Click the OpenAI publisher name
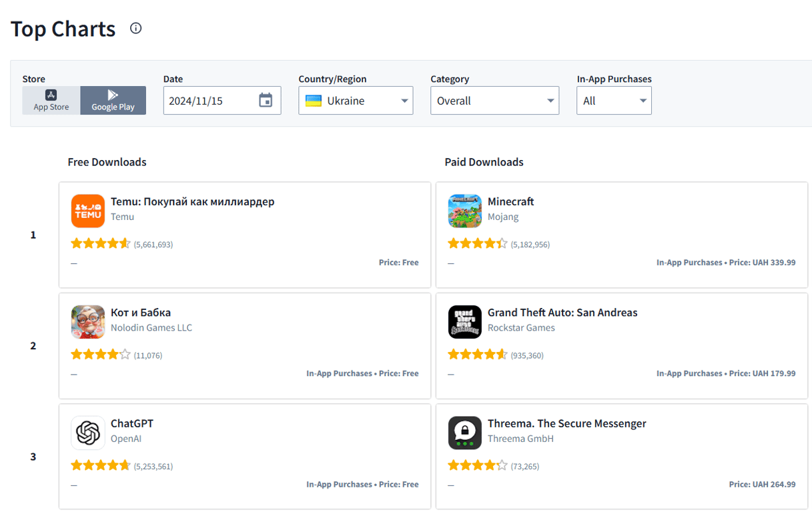 (x=126, y=439)
